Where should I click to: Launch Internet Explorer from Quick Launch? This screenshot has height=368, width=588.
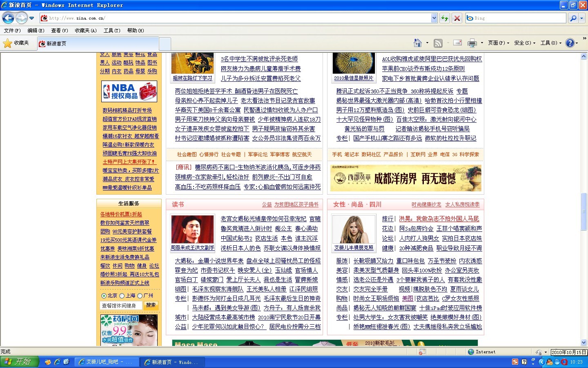pyautogui.click(x=57, y=362)
